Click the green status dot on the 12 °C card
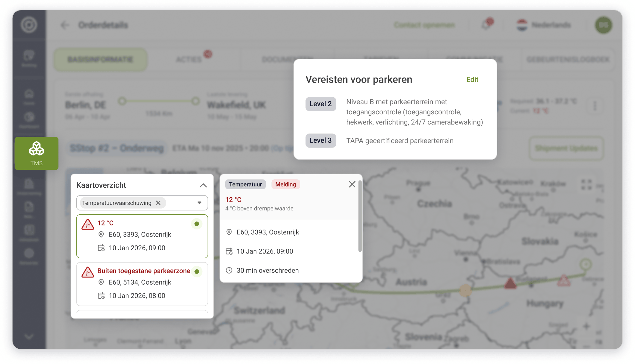Screen dimensions: 635x364 pyautogui.click(x=197, y=224)
